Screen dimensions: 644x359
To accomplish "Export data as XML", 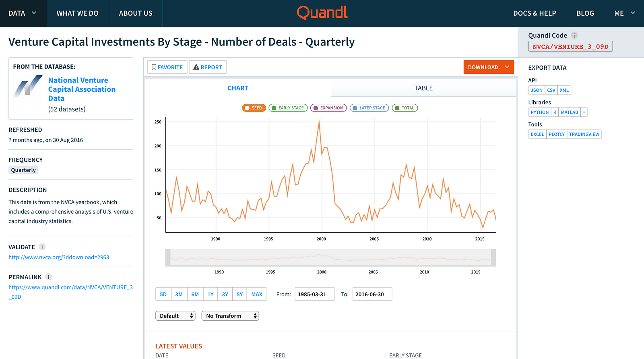I will [x=564, y=90].
